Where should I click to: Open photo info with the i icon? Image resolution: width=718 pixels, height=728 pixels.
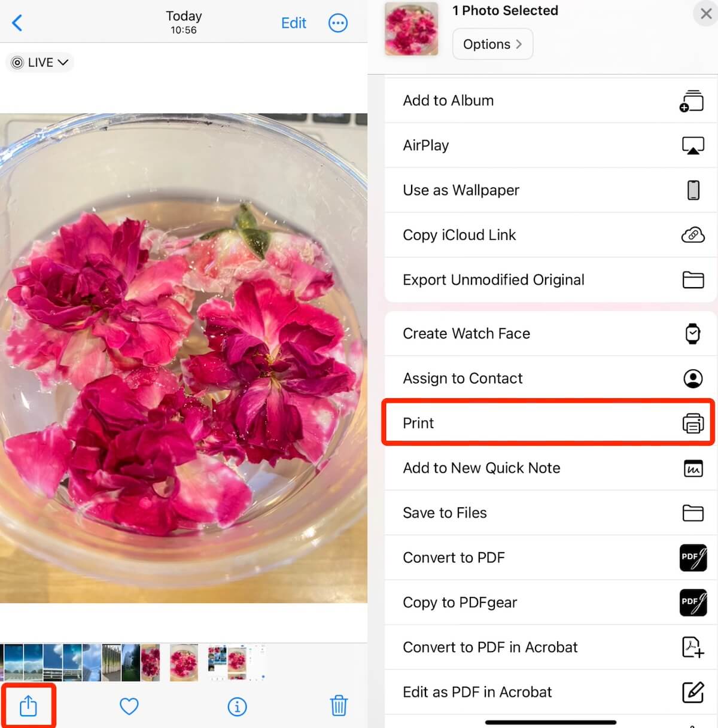[x=237, y=706]
